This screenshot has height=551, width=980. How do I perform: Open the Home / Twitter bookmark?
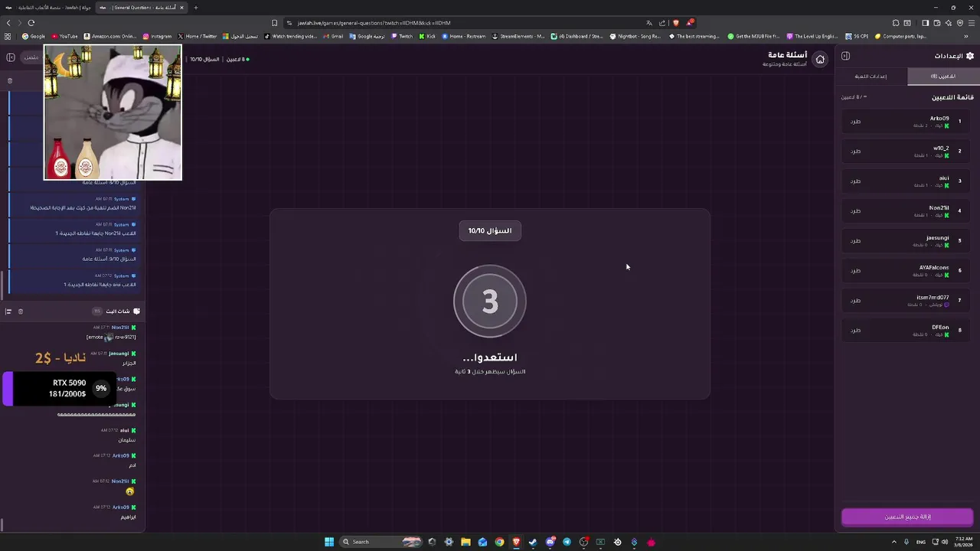198,36
